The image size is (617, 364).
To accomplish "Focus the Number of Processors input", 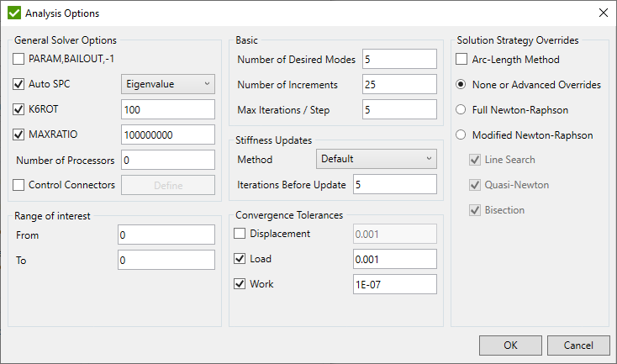I will pyautogui.click(x=168, y=160).
